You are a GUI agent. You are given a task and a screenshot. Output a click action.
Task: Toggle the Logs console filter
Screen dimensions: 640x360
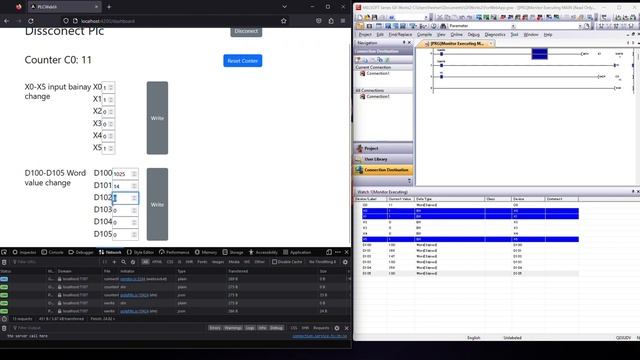point(250,328)
